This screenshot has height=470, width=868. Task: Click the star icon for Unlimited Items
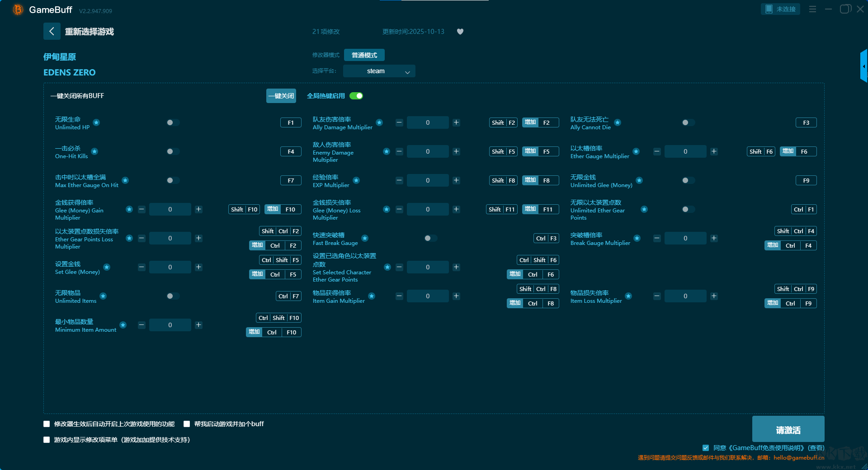(x=103, y=296)
